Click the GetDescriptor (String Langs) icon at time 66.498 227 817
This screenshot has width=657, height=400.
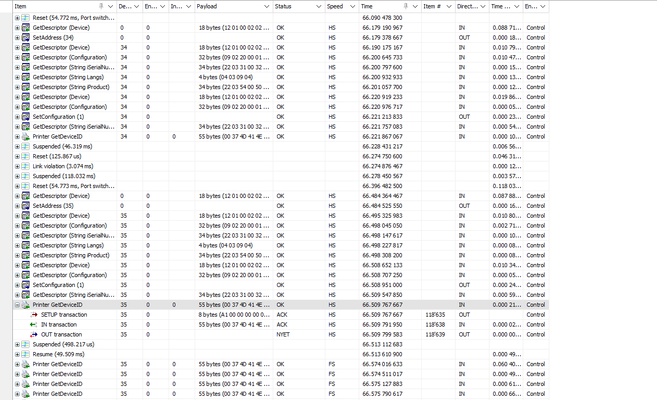tap(26, 245)
